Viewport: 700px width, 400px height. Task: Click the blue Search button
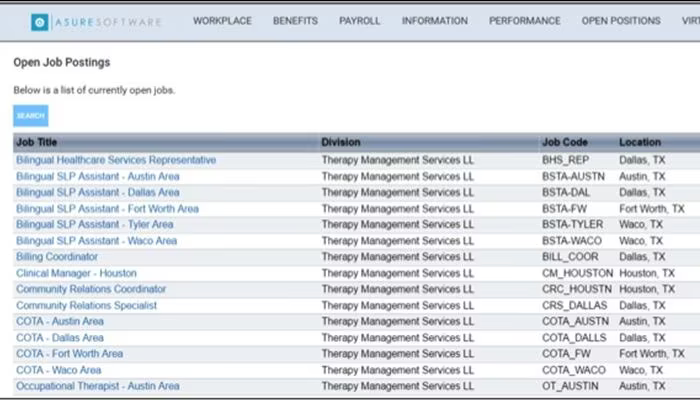(31, 116)
